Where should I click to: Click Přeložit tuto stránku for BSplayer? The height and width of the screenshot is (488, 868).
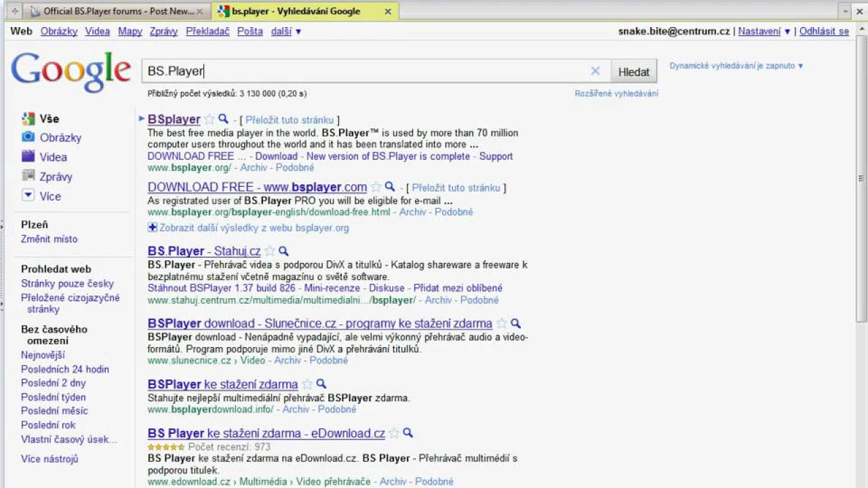[289, 120]
